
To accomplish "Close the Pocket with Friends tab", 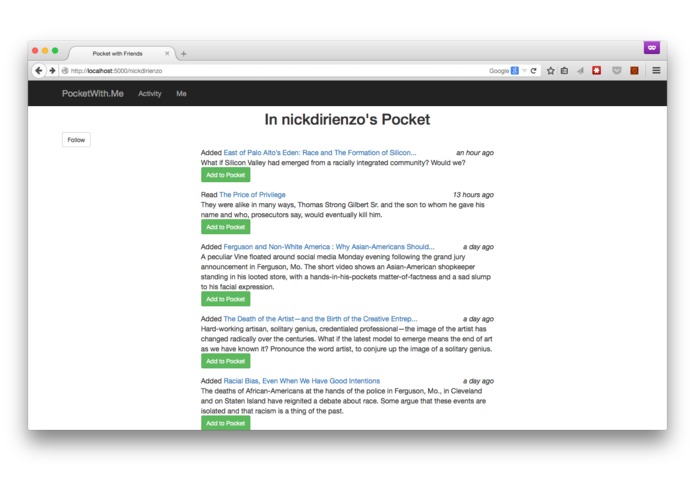I will tap(167, 54).
